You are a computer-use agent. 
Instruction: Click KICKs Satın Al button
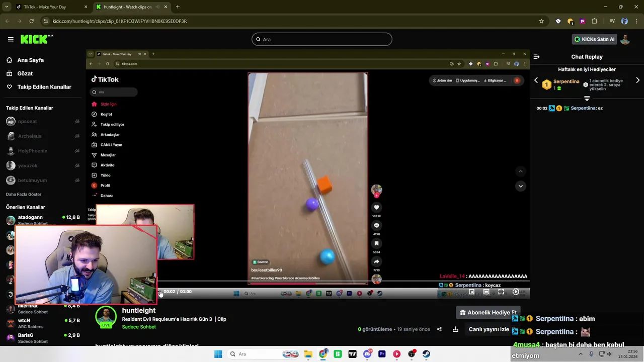(594, 39)
